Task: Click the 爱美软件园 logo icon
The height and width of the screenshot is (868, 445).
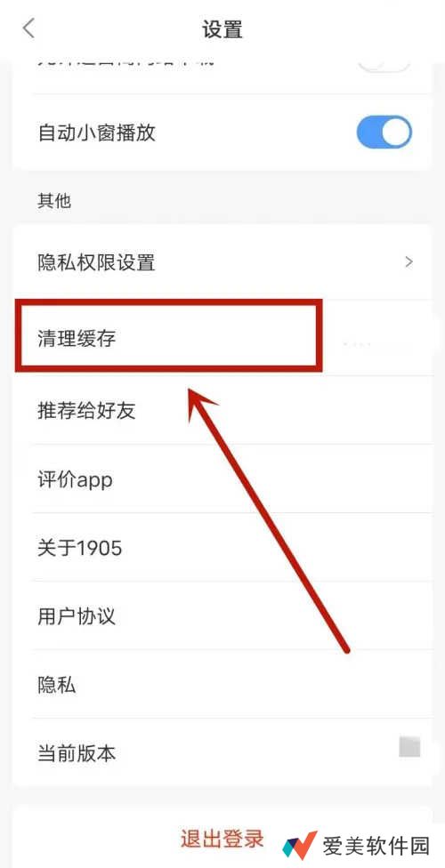Action: click(x=300, y=845)
